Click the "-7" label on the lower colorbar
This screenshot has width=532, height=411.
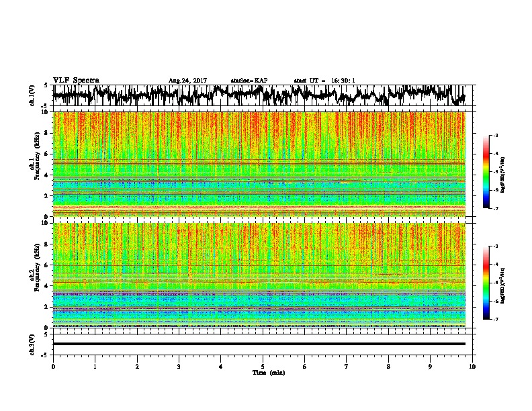[495, 319]
